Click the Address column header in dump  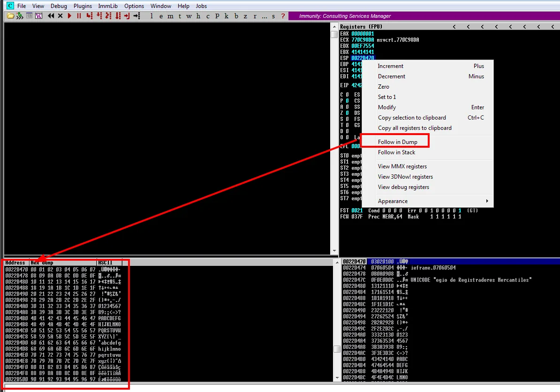[16, 263]
